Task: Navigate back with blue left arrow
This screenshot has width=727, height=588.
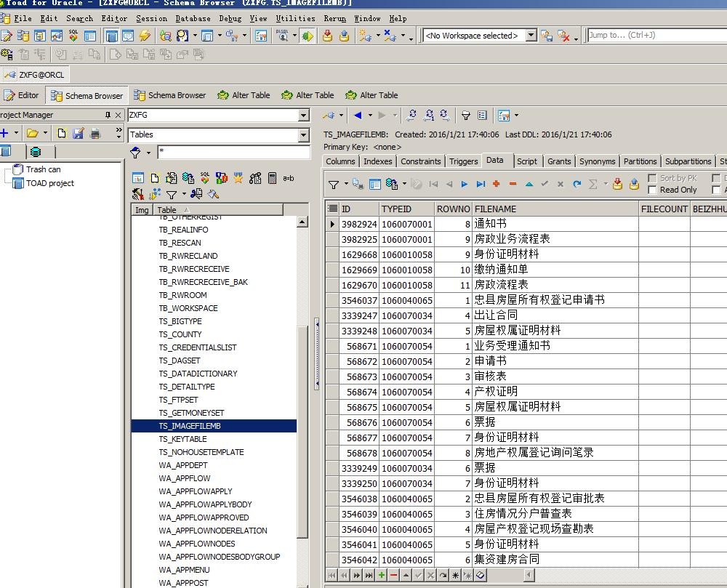Action: [358, 116]
